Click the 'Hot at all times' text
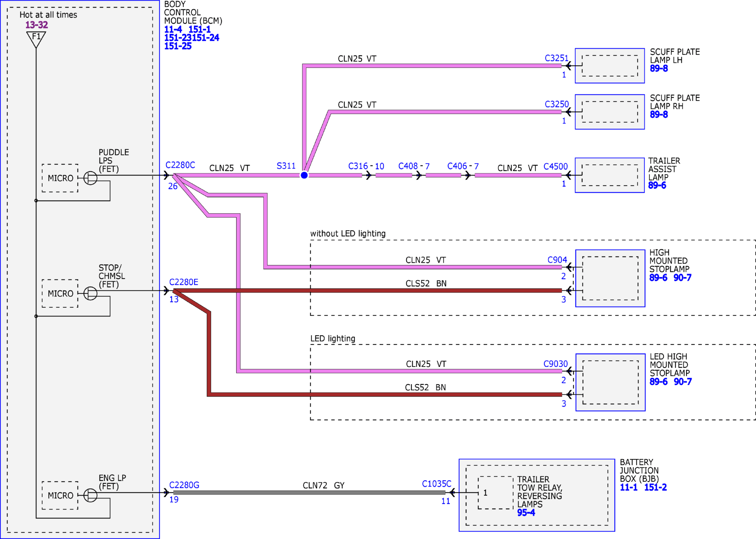 tap(48, 15)
